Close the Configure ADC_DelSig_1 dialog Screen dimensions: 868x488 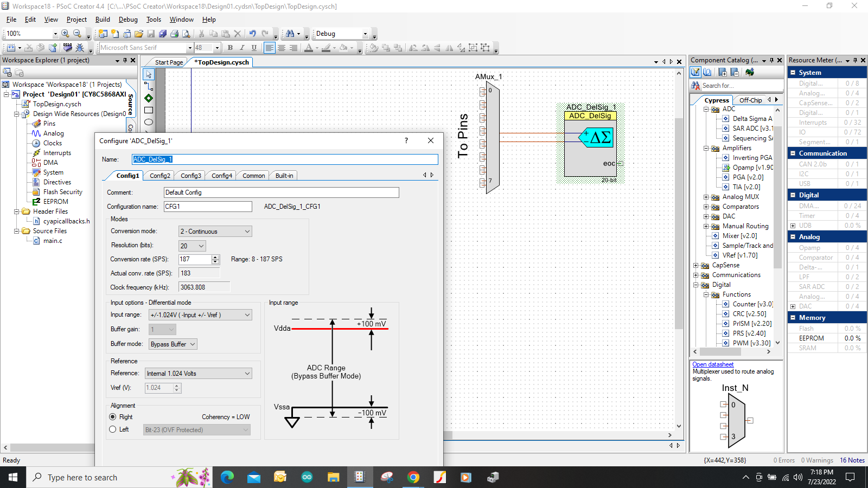431,140
